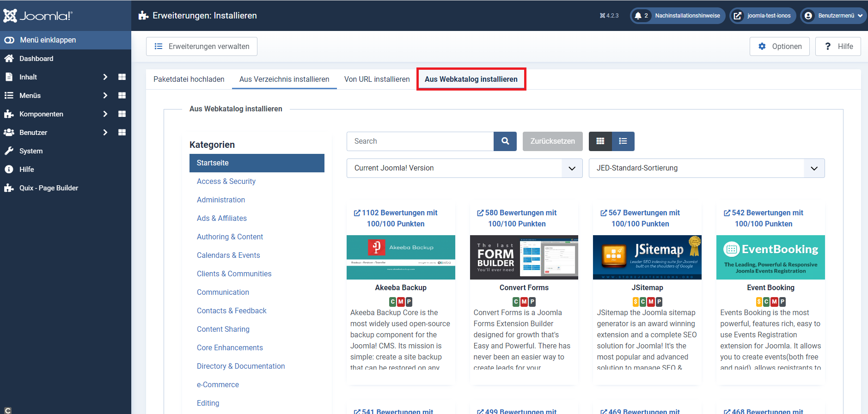Open 580 Bewertungen link for Convert Forms
Screen dimensions: 868x414
pyautogui.click(x=517, y=219)
